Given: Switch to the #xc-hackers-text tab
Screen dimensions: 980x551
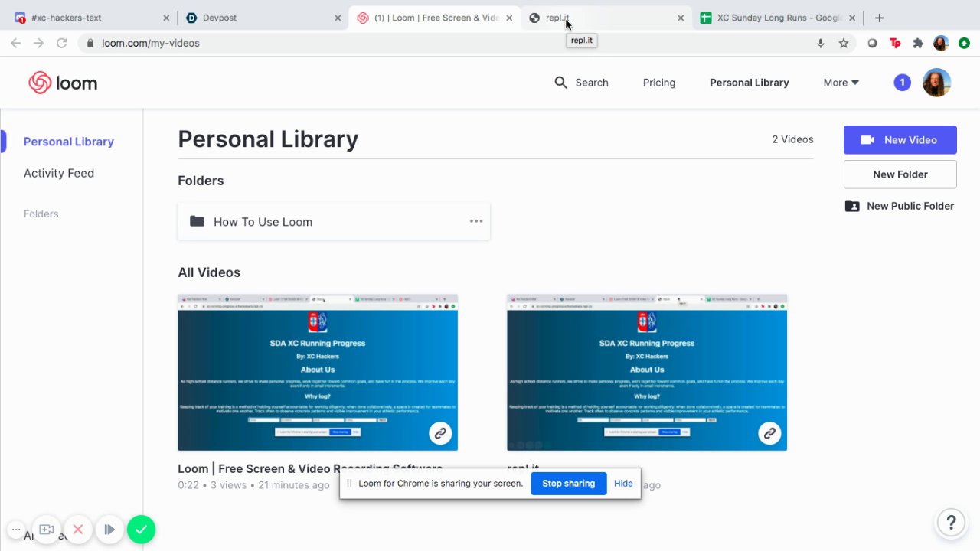Looking at the screenshot, I should click(92, 18).
